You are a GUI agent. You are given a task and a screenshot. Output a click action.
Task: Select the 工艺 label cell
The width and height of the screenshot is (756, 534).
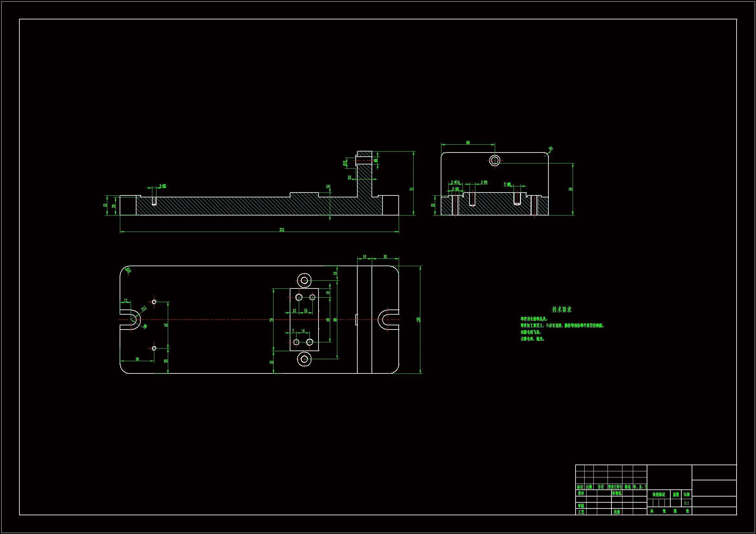(581, 512)
